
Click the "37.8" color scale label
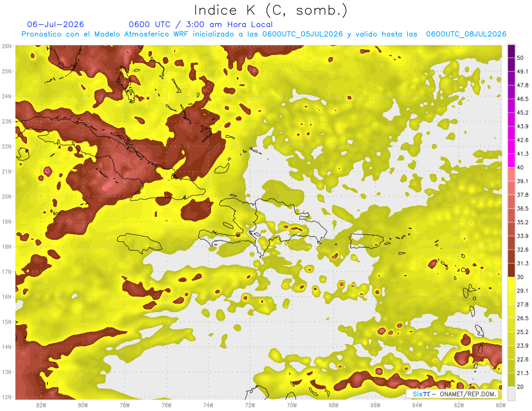point(523,195)
